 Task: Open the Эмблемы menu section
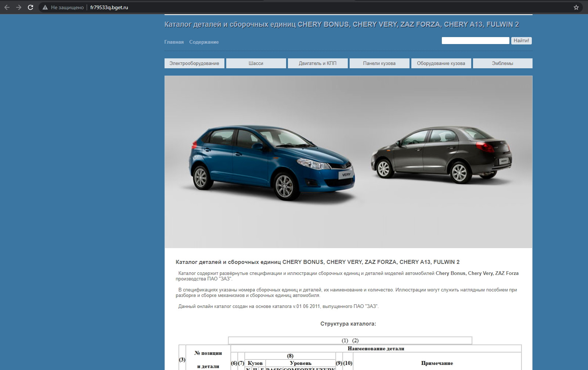[x=502, y=64]
